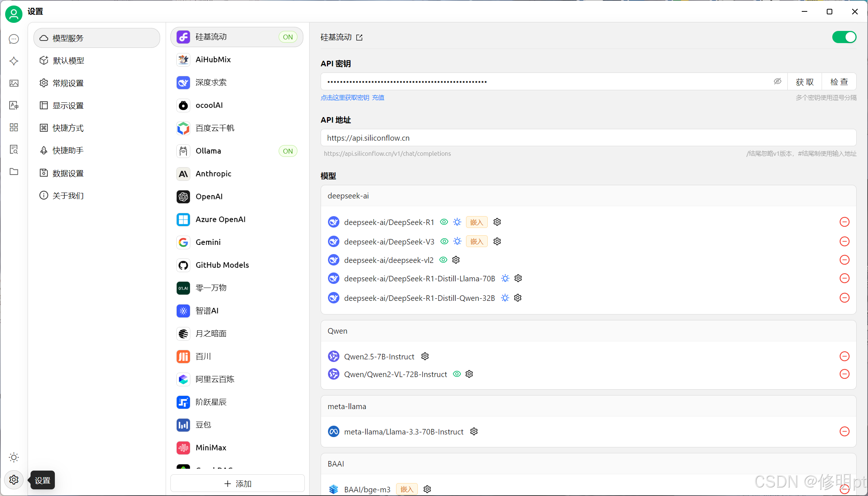Show API key using the eye icon
Screen dimensions: 868x496
click(x=777, y=81)
